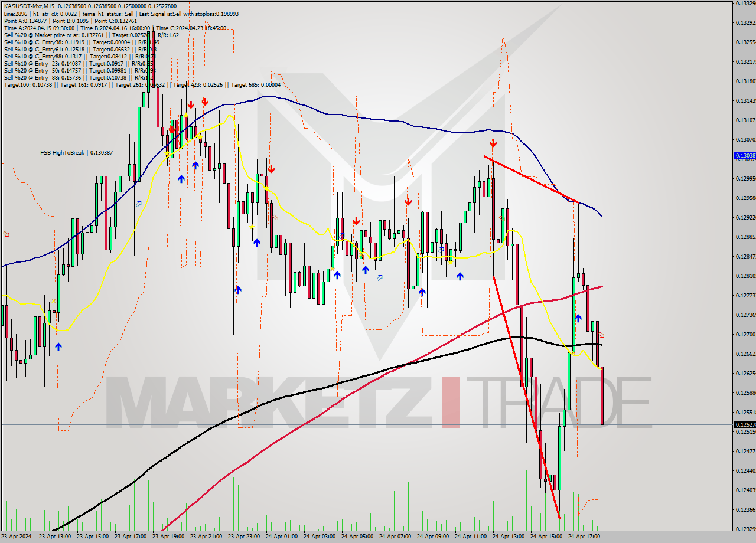Click the 0.12625 price axis label
Viewport: 756px width, 543px height.
coord(745,373)
